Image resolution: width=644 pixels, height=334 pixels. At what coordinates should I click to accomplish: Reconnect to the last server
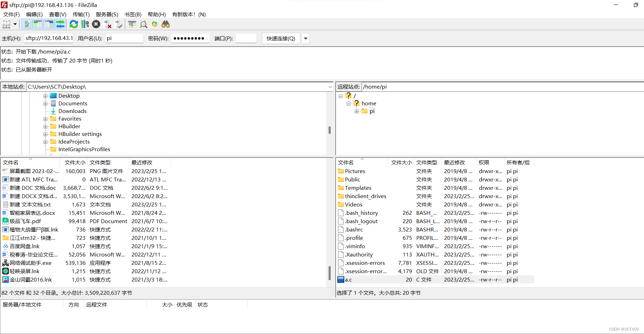(119, 24)
